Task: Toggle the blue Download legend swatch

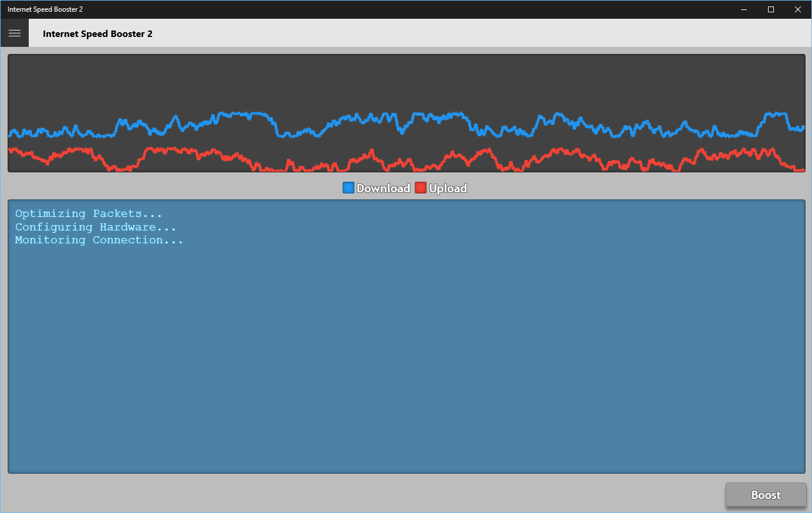Action: pyautogui.click(x=349, y=188)
